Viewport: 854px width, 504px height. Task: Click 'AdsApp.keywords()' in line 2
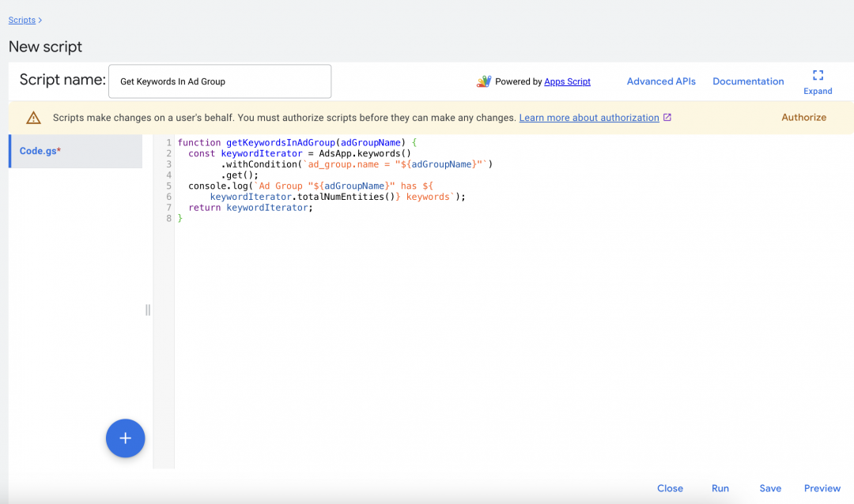(x=365, y=153)
